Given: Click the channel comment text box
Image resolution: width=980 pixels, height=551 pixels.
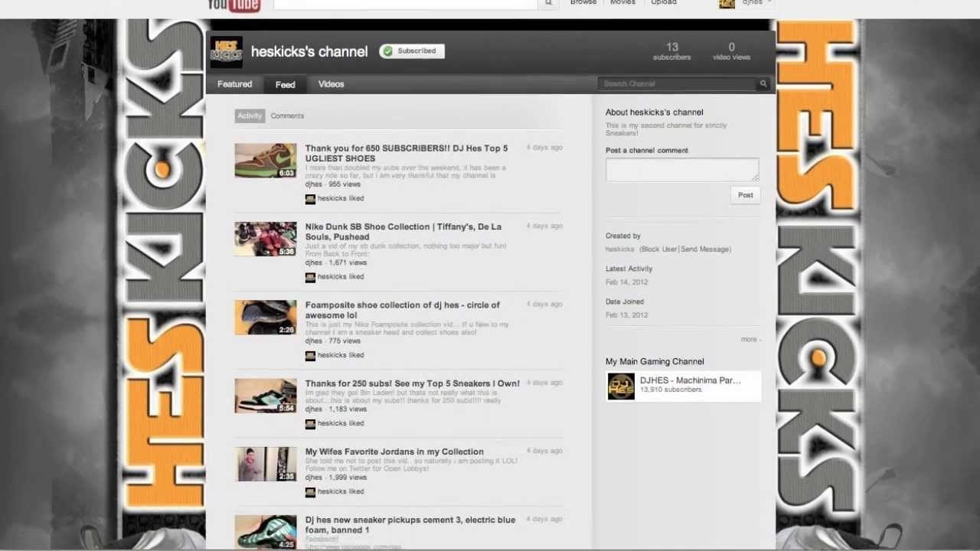Looking at the screenshot, I should 682,170.
